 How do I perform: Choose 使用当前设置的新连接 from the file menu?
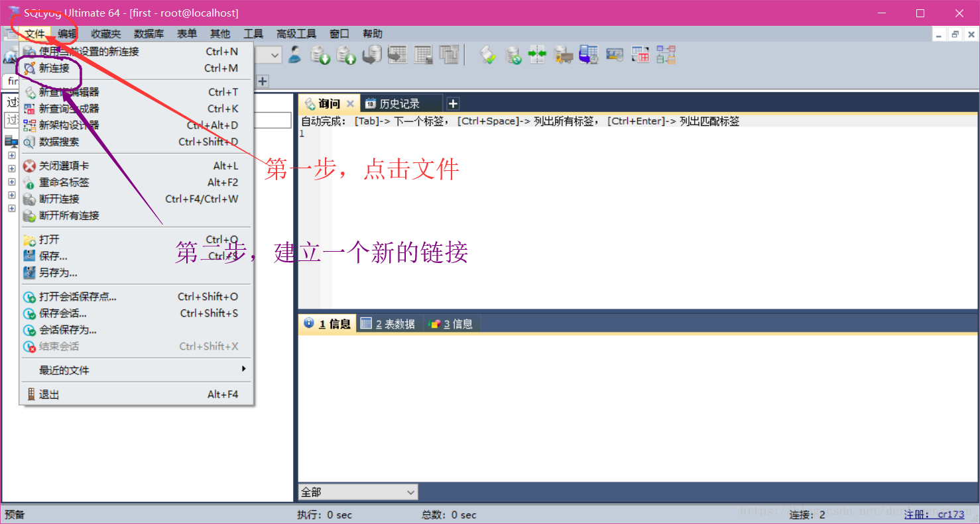tap(137, 51)
